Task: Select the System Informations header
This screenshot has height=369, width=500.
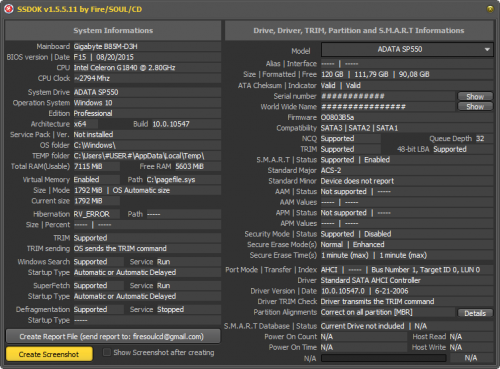Action: tap(113, 31)
